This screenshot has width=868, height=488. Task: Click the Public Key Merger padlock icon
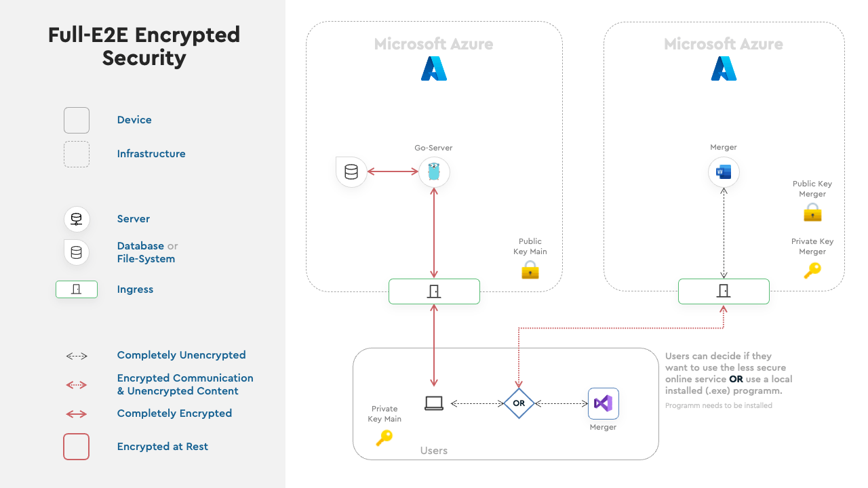(x=812, y=213)
